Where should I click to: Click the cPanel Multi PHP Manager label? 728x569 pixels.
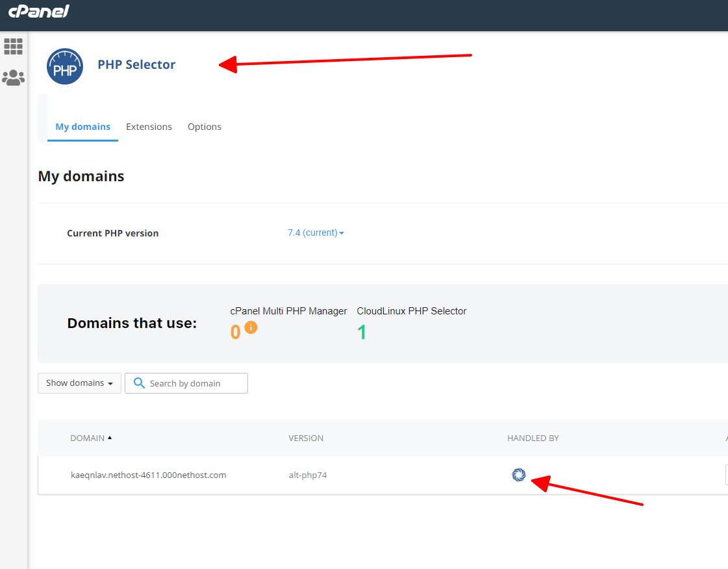point(288,311)
